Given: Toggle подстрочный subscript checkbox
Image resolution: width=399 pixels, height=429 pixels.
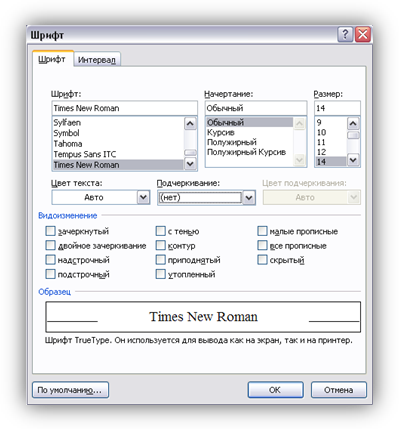Looking at the screenshot, I should tap(50, 274).
